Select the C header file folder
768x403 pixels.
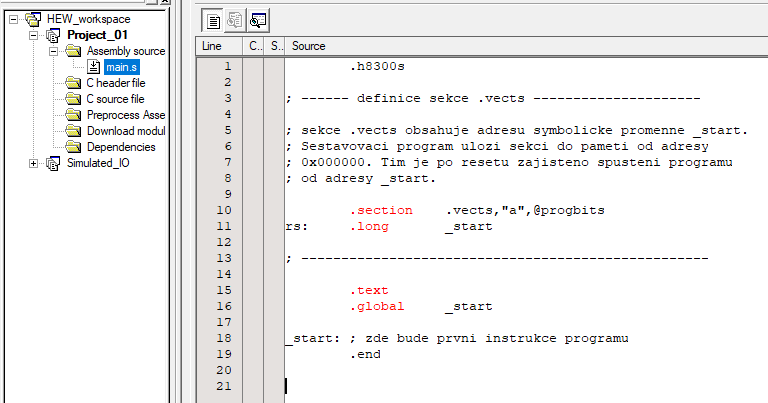pyautogui.click(x=115, y=83)
